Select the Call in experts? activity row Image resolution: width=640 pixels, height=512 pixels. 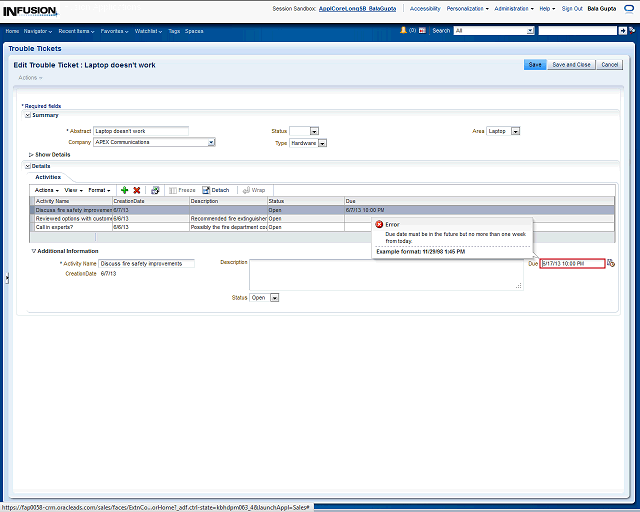(72, 227)
